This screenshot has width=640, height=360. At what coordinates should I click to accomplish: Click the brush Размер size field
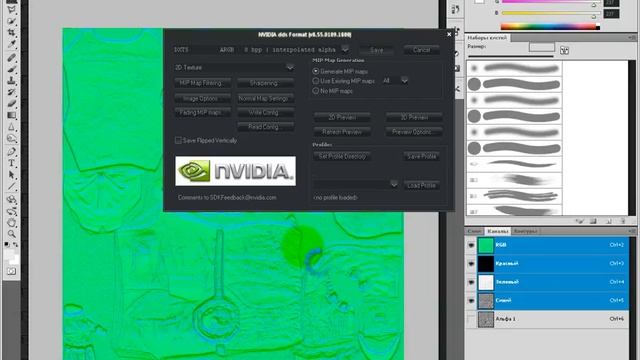click(541, 47)
